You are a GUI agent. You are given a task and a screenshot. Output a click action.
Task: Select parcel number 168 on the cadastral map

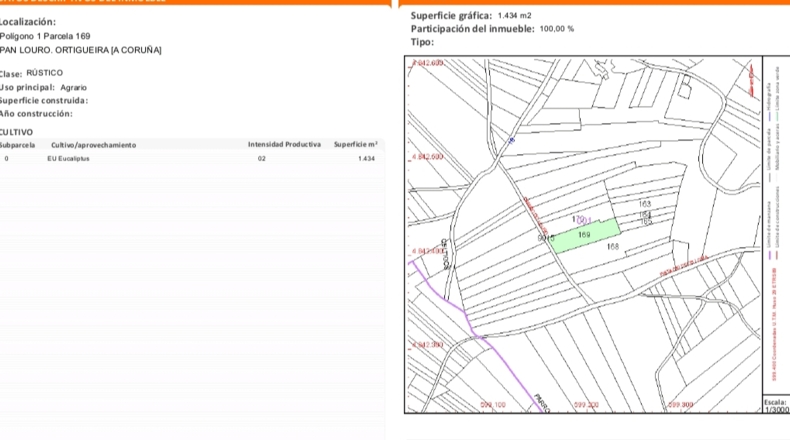point(613,246)
